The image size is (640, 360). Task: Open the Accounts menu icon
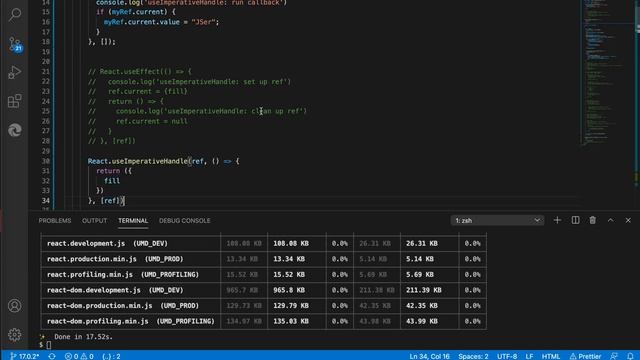tap(15, 306)
